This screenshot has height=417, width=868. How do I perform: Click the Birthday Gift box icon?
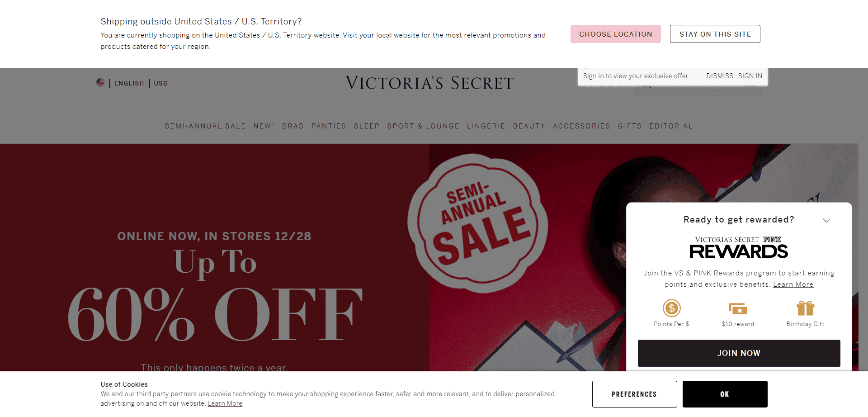tap(805, 308)
